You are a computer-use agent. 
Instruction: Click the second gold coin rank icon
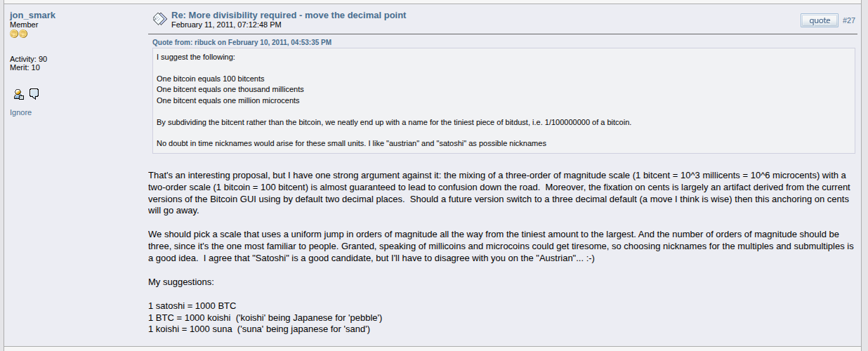23,34
